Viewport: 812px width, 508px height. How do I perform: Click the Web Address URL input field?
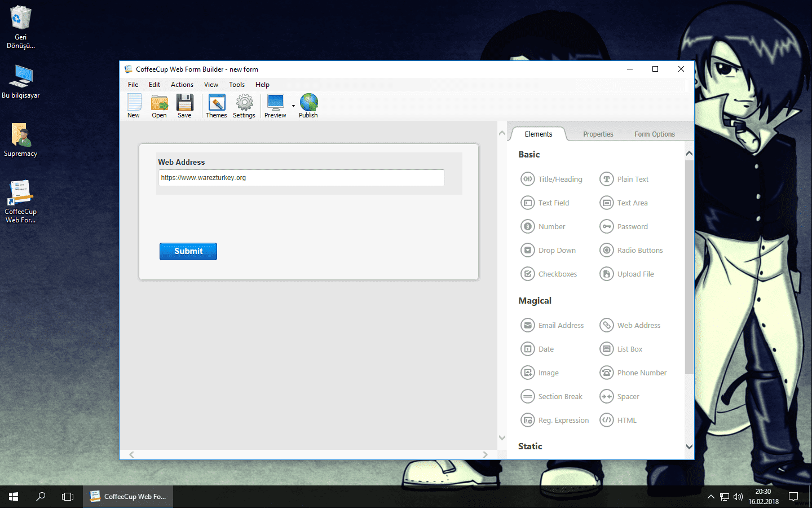coord(302,178)
